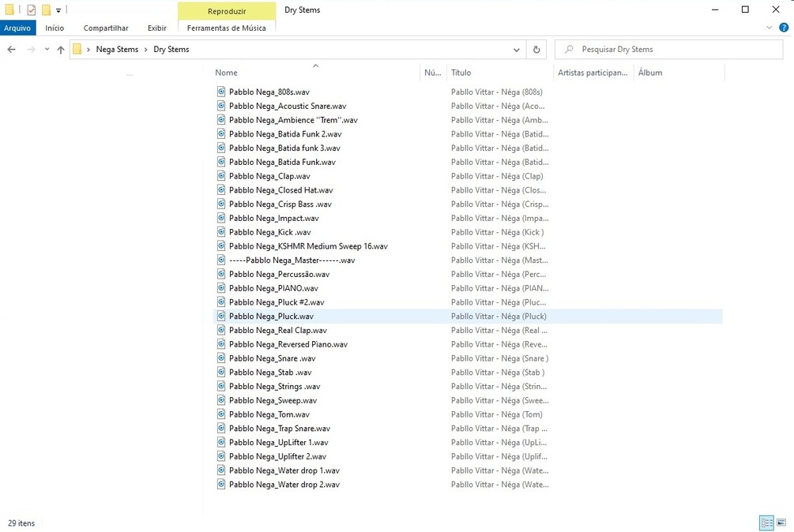This screenshot has height=532, width=794.
Task: Open the Início ribbon tab
Action: [55, 28]
